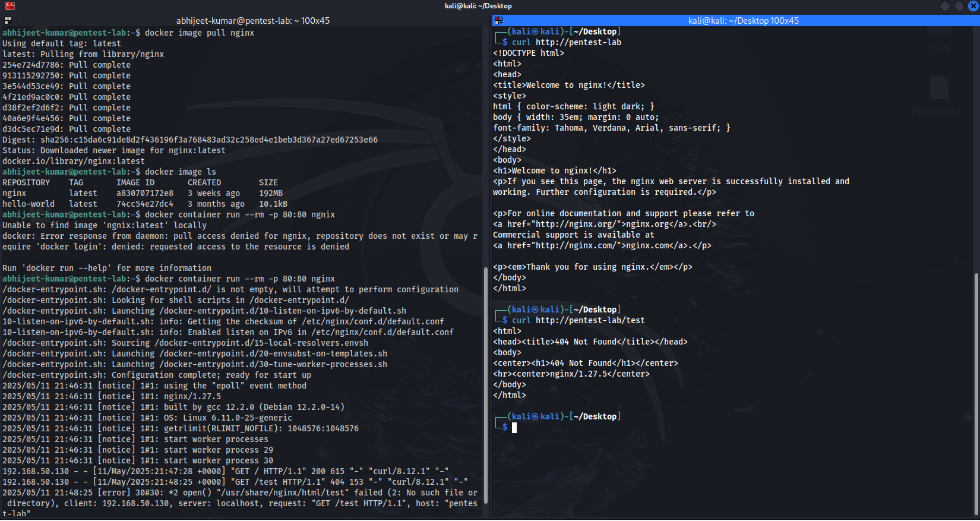Click the REPOSITORY column header

pos(26,182)
